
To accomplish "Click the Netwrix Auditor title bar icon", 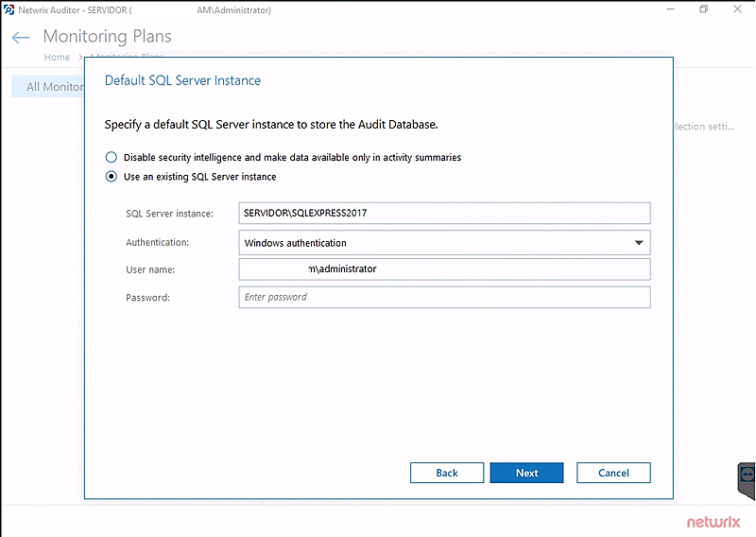I will [x=9, y=9].
